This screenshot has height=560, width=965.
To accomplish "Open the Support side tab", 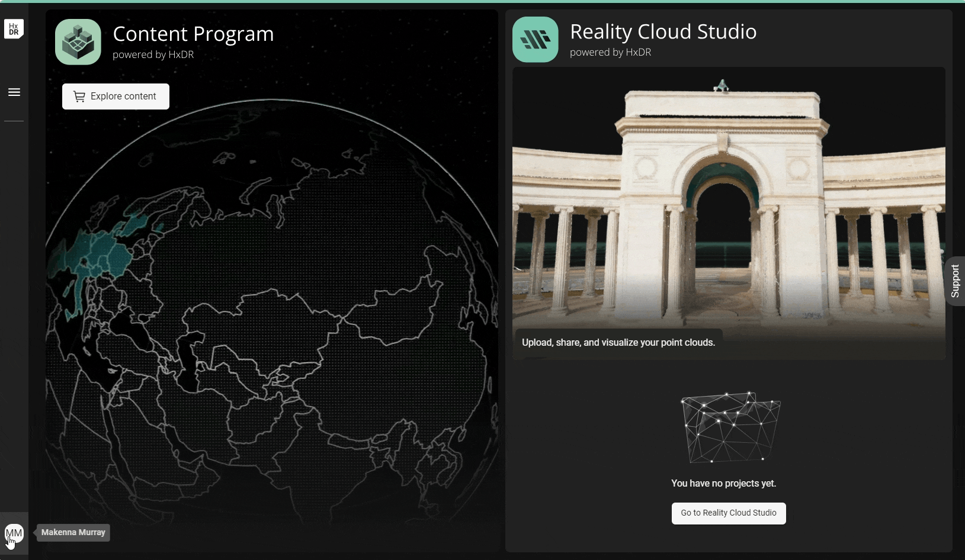I will (955, 281).
